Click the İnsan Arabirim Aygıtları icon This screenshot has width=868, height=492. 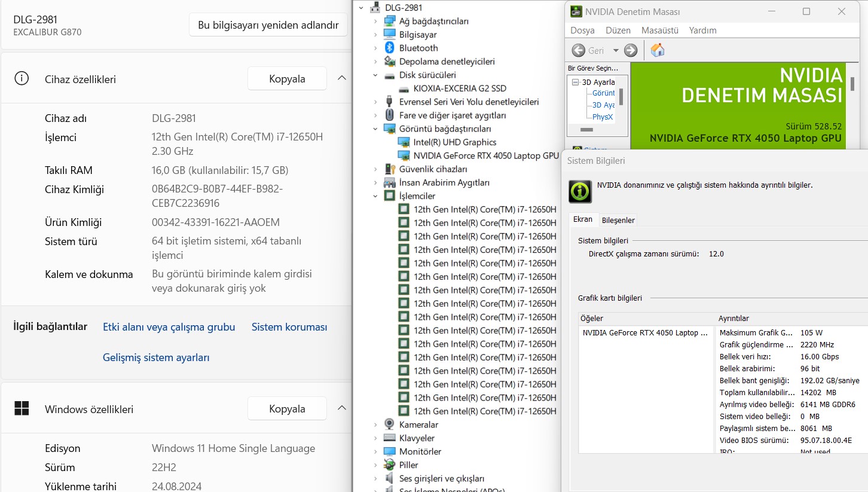pos(389,182)
